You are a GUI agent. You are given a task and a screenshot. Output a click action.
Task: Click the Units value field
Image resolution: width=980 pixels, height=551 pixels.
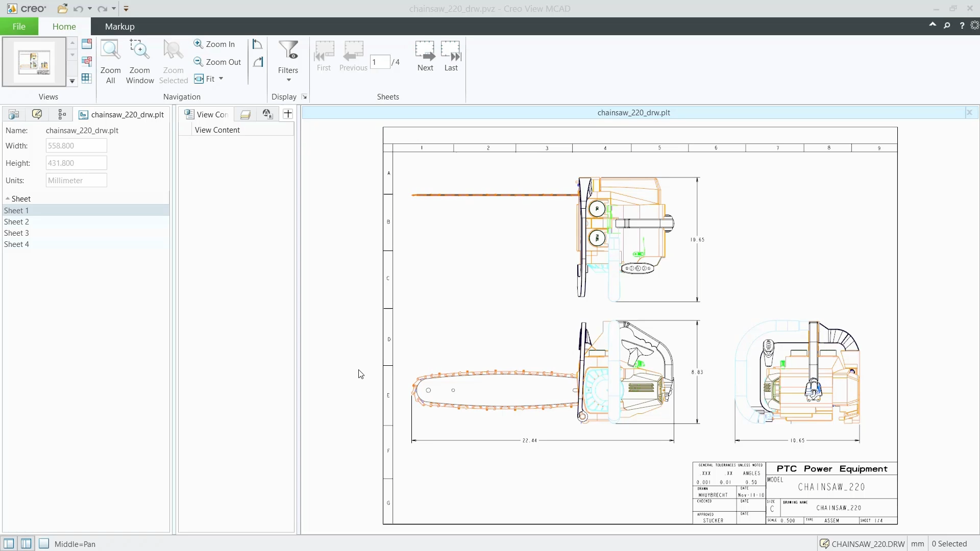[x=76, y=181]
